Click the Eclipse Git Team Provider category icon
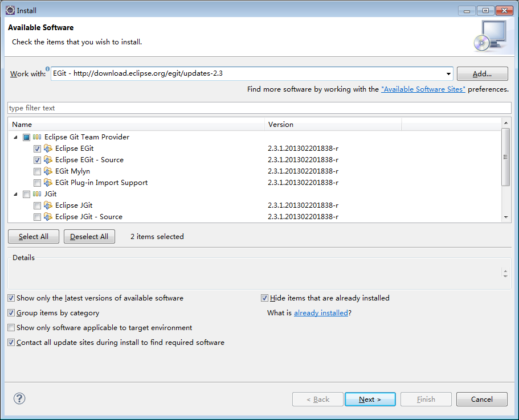 pos(37,137)
